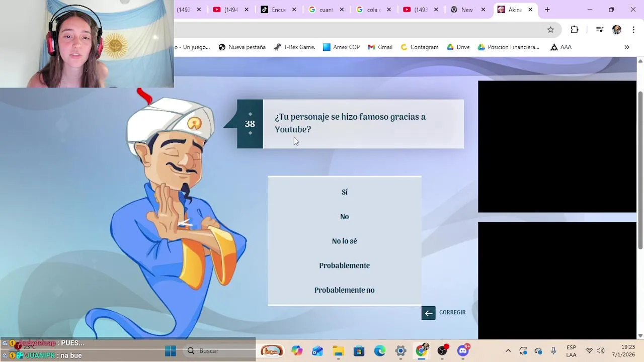
Task: Choose the 'No lo sé' answer
Action: [x=345, y=241]
